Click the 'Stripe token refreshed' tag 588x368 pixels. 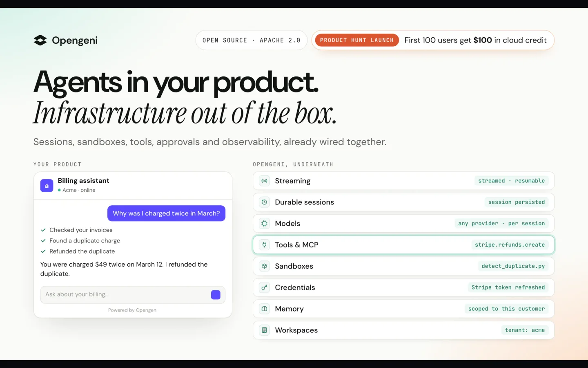point(508,287)
